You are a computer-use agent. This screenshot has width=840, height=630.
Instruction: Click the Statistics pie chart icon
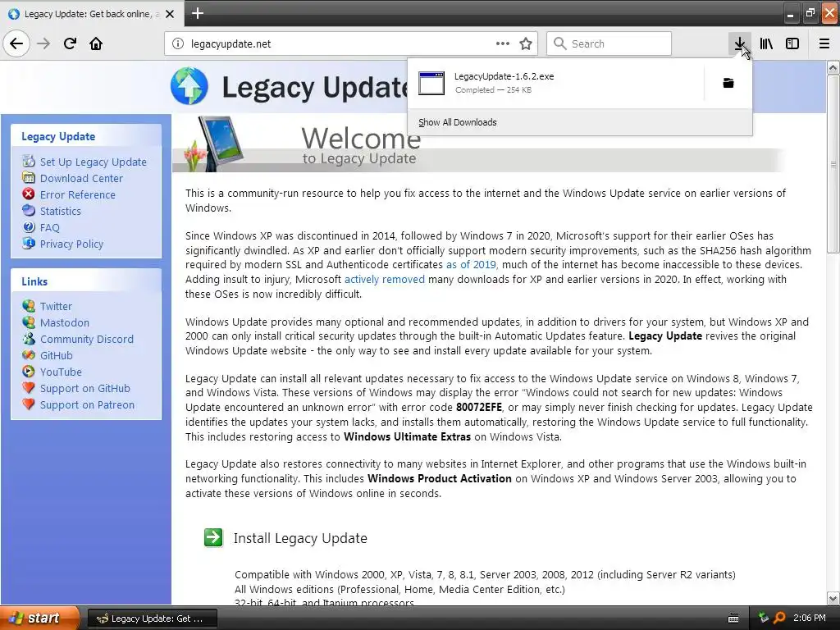point(29,210)
